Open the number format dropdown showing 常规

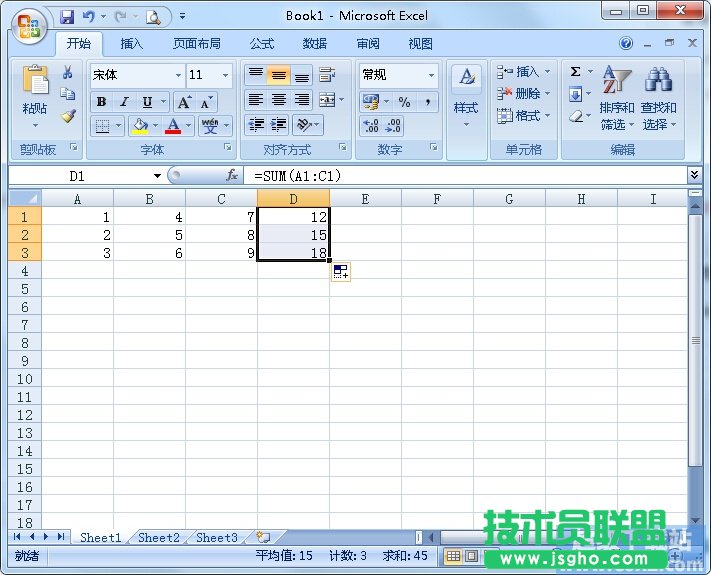431,75
